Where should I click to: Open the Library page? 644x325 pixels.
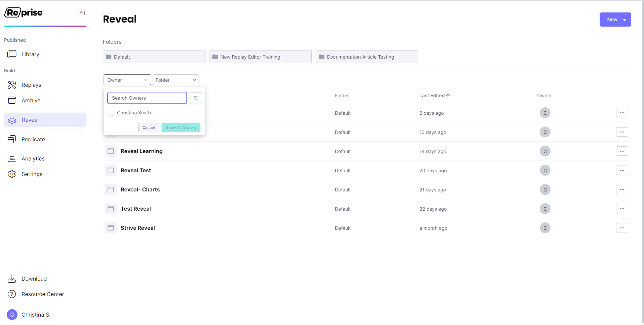coord(30,54)
